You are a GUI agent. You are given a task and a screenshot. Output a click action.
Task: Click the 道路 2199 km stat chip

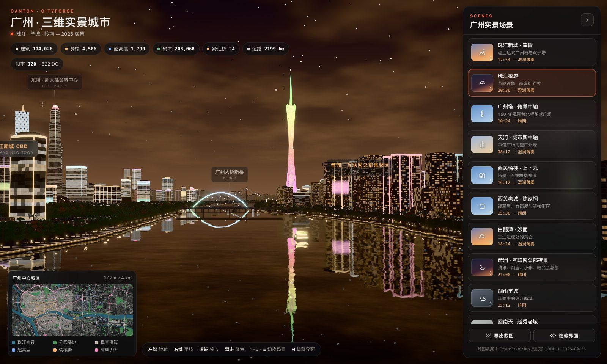(266, 49)
